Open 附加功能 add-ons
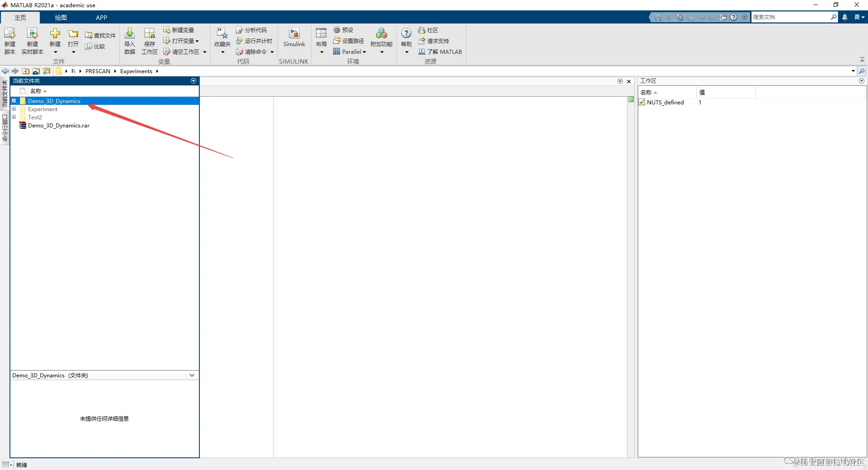Viewport: 868px width, 470px height. [382, 41]
